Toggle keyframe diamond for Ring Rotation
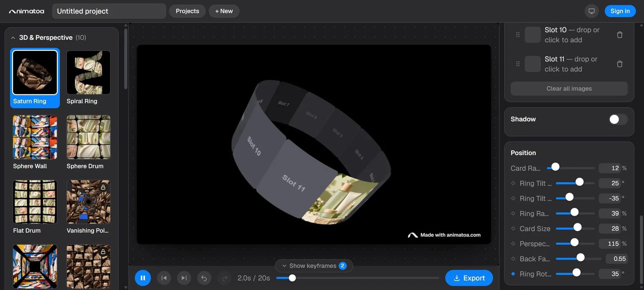The height and width of the screenshot is (290, 644). click(513, 274)
